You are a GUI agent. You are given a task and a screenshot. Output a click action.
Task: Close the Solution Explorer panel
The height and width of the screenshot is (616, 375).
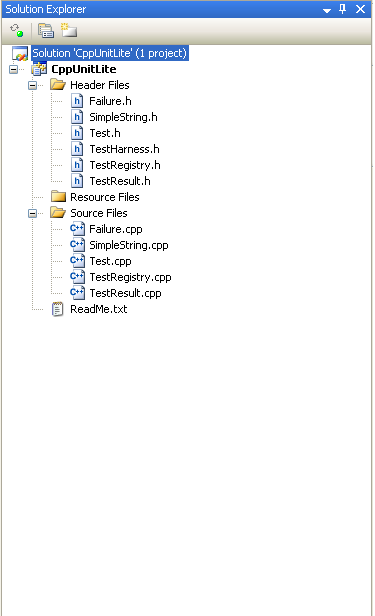(x=360, y=9)
